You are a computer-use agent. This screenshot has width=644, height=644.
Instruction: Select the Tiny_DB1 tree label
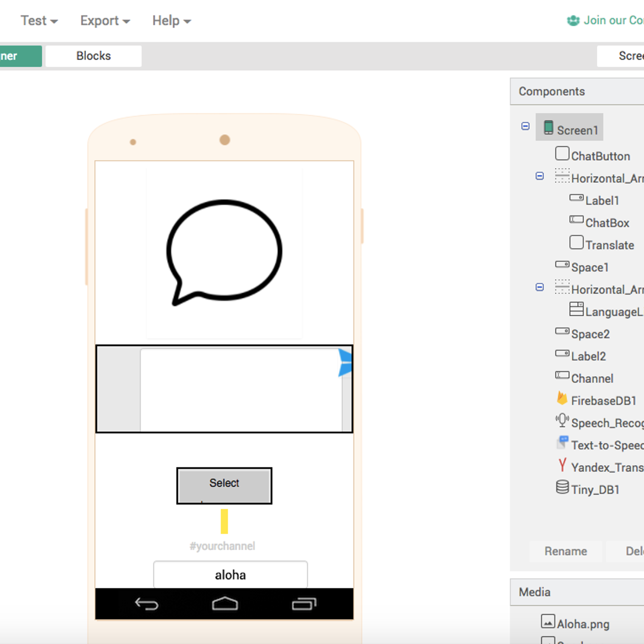click(x=595, y=490)
